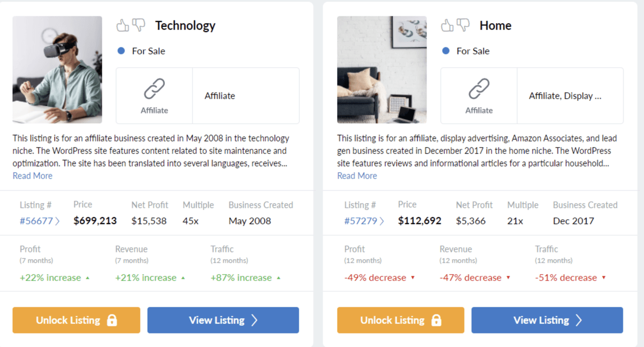Open truncated "Affiliate, Display ..." monetization text

click(x=565, y=96)
